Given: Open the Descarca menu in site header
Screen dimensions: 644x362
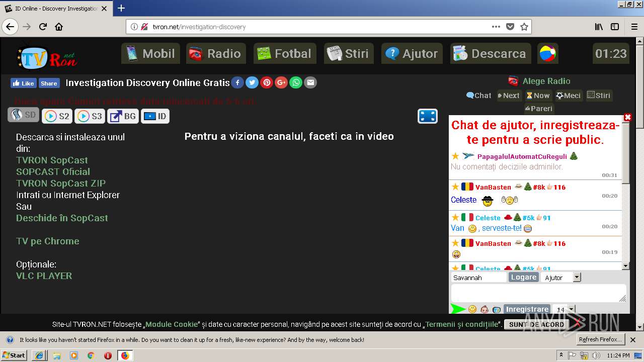Looking at the screenshot, I should tap(490, 53).
